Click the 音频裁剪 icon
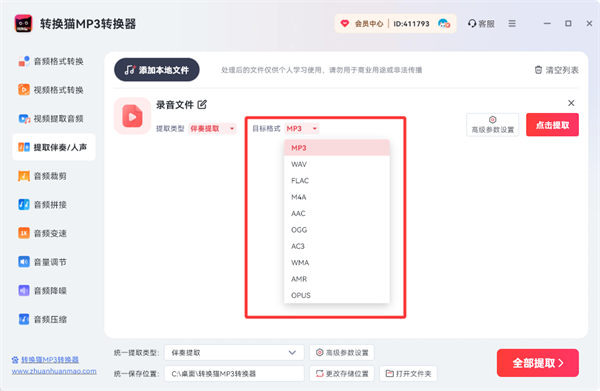This screenshot has height=391, width=600. (24, 176)
